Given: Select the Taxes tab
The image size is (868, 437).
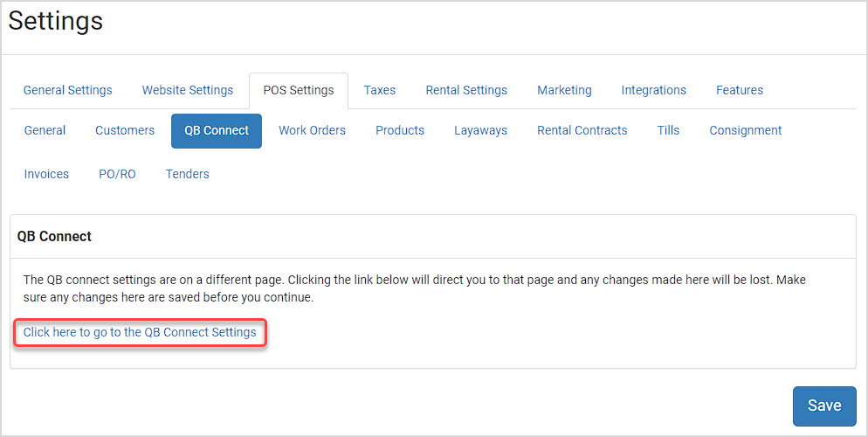Looking at the screenshot, I should coord(380,90).
